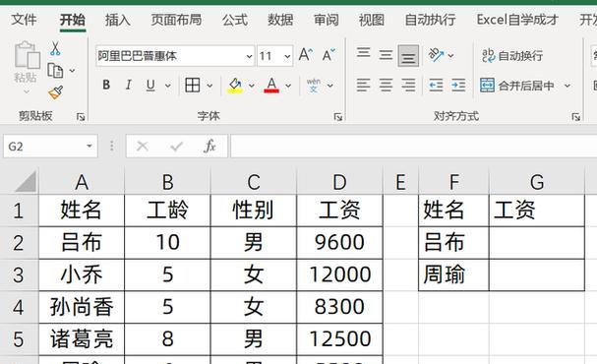Expand borders dropdown arrow
The width and height of the screenshot is (597, 364).
(x=209, y=86)
